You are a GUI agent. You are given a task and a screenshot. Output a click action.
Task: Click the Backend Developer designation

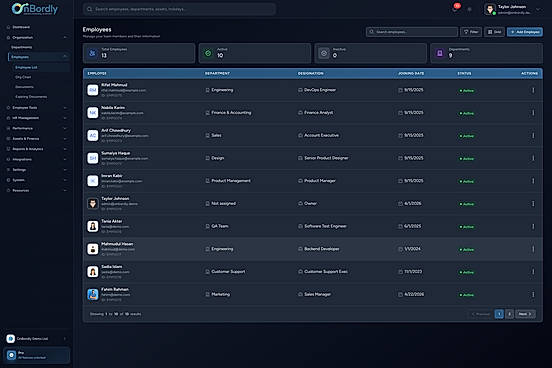point(321,249)
